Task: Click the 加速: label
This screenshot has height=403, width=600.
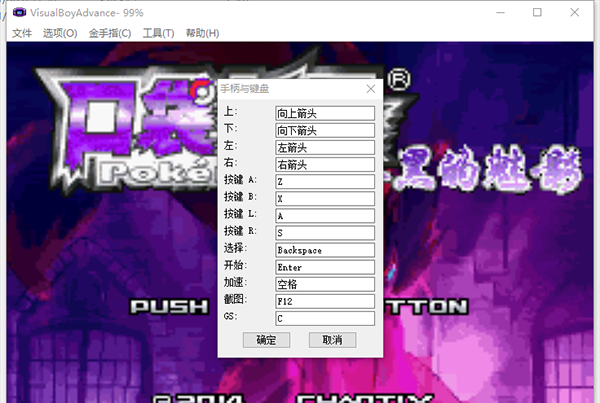Action: coord(236,282)
